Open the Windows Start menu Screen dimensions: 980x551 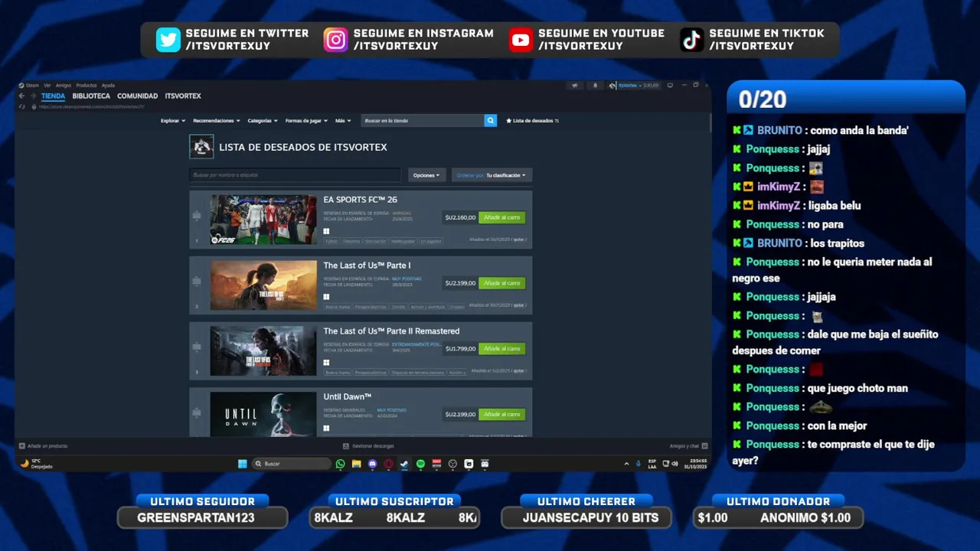click(243, 464)
